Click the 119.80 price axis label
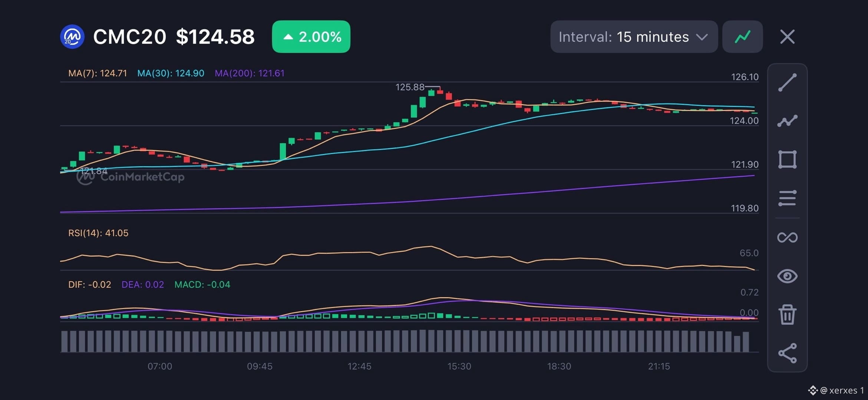Screen dimensions: 868x400 coord(745,208)
